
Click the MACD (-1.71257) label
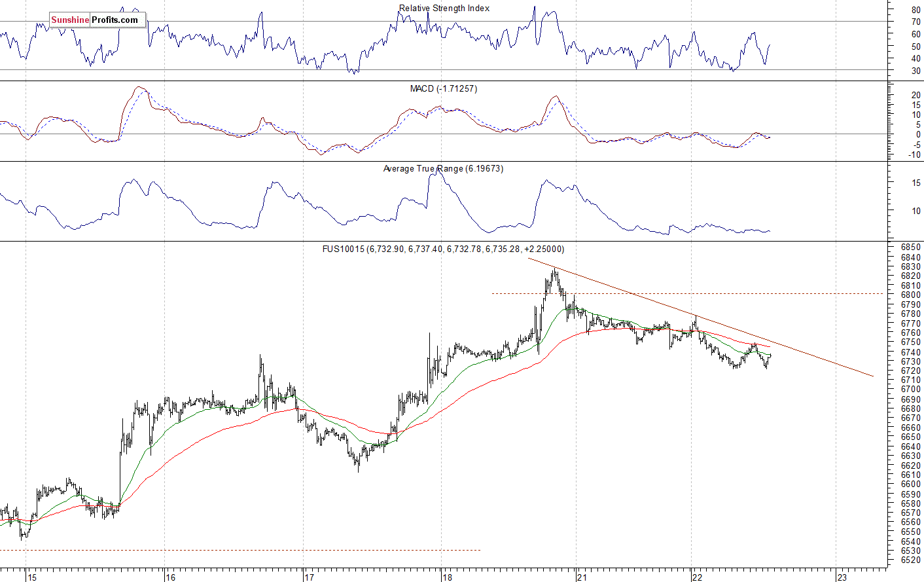coord(444,88)
